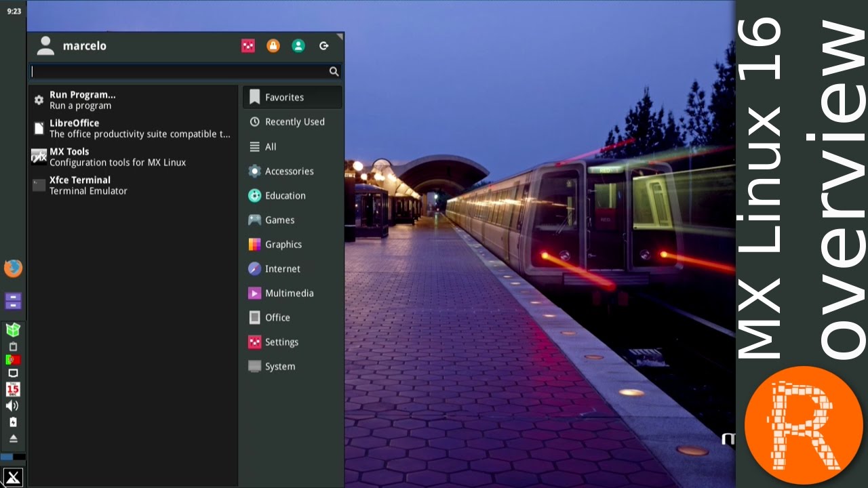
Task: Click the volume speaker tray icon
Action: pyautogui.click(x=12, y=405)
